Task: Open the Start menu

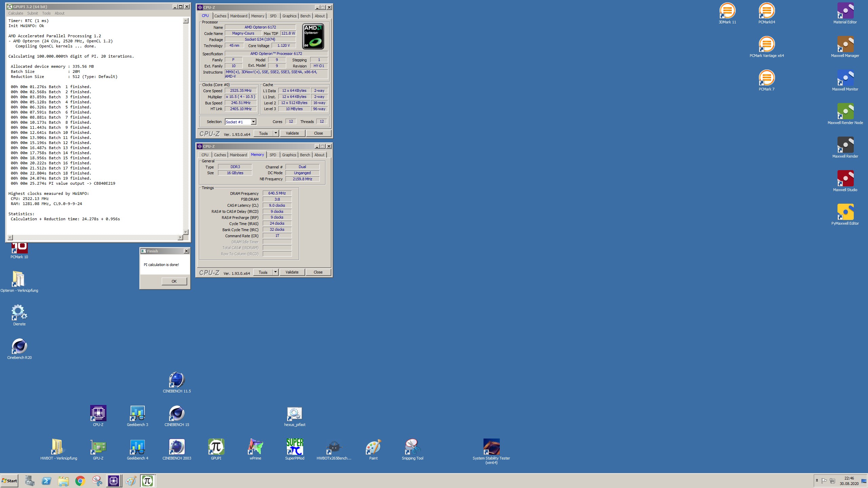Action: click(x=9, y=481)
